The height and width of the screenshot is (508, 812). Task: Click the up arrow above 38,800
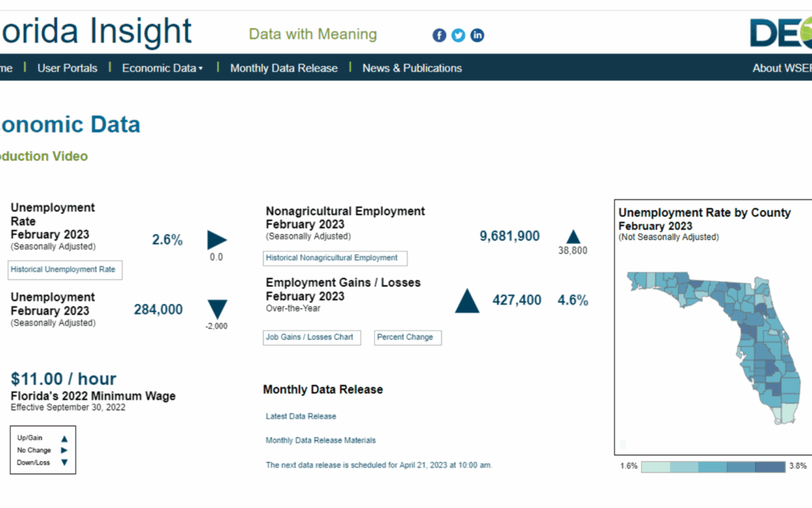pyautogui.click(x=573, y=236)
